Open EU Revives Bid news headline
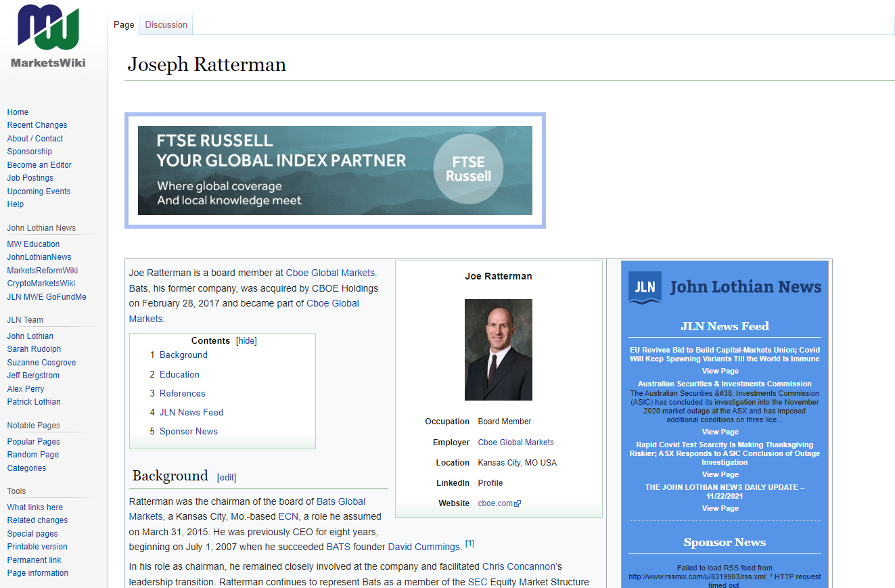 tap(725, 355)
